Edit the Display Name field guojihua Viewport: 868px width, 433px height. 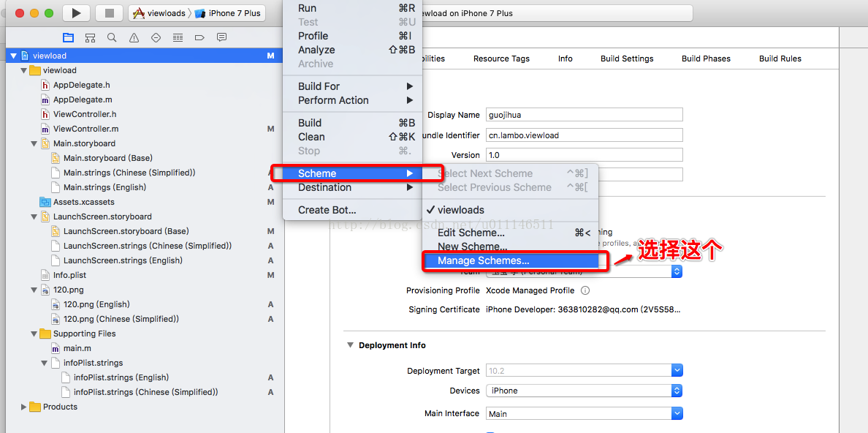584,116
